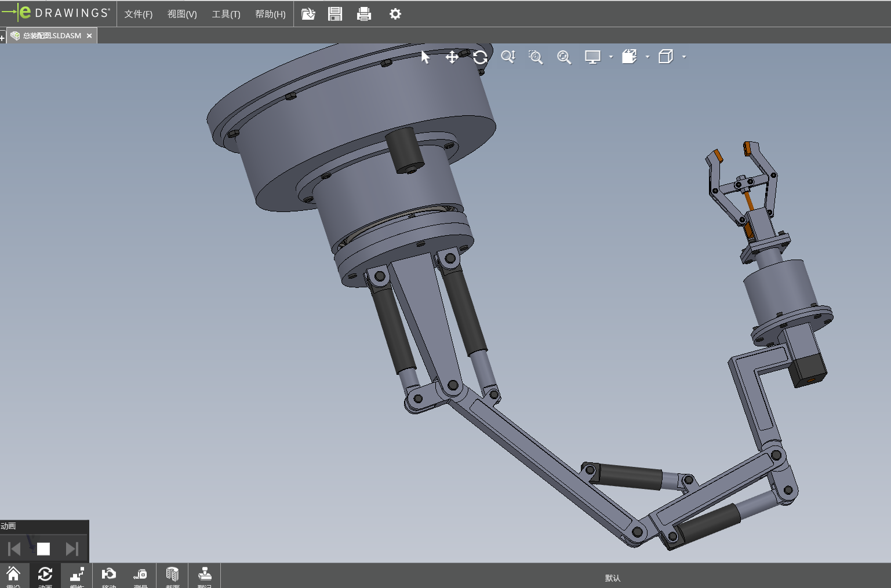The image size is (891, 588).
Task: Choose the Rotate view tool
Action: coord(480,57)
